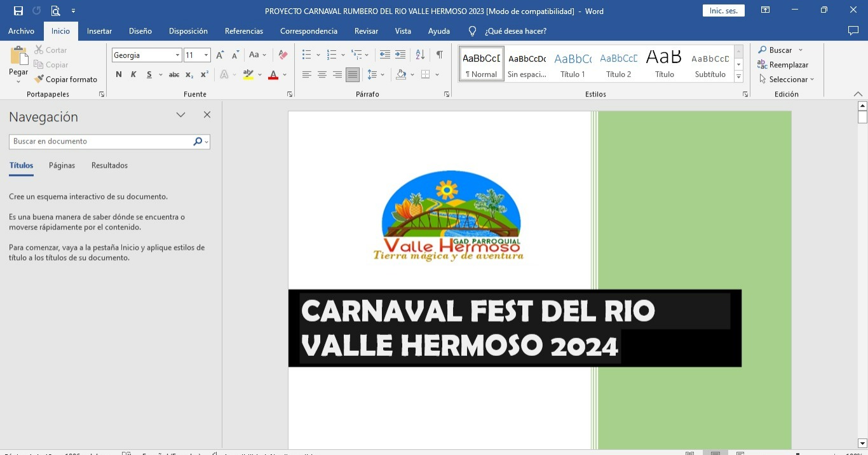This screenshot has height=455, width=868.
Task: Switch to the Páginas navigation tab
Action: [62, 165]
